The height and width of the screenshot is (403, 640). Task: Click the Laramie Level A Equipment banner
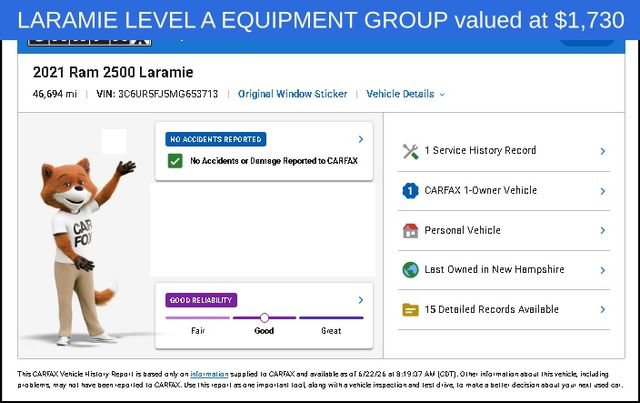click(x=320, y=20)
